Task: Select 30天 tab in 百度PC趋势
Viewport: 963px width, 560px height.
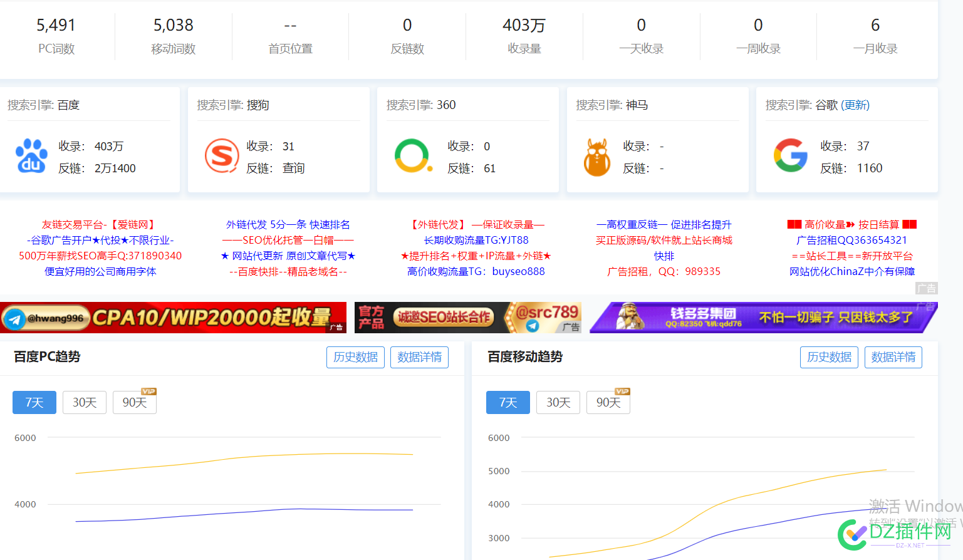Action: pyautogui.click(x=85, y=402)
